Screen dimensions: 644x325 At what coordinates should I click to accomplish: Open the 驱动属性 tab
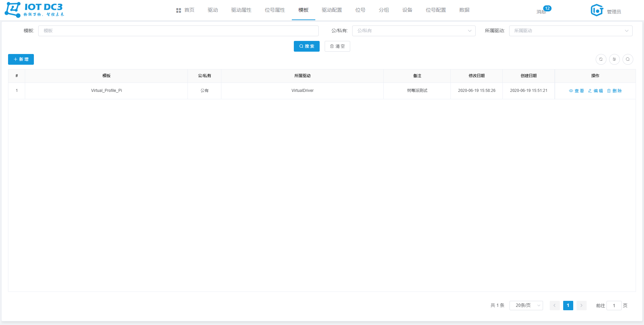(241, 10)
